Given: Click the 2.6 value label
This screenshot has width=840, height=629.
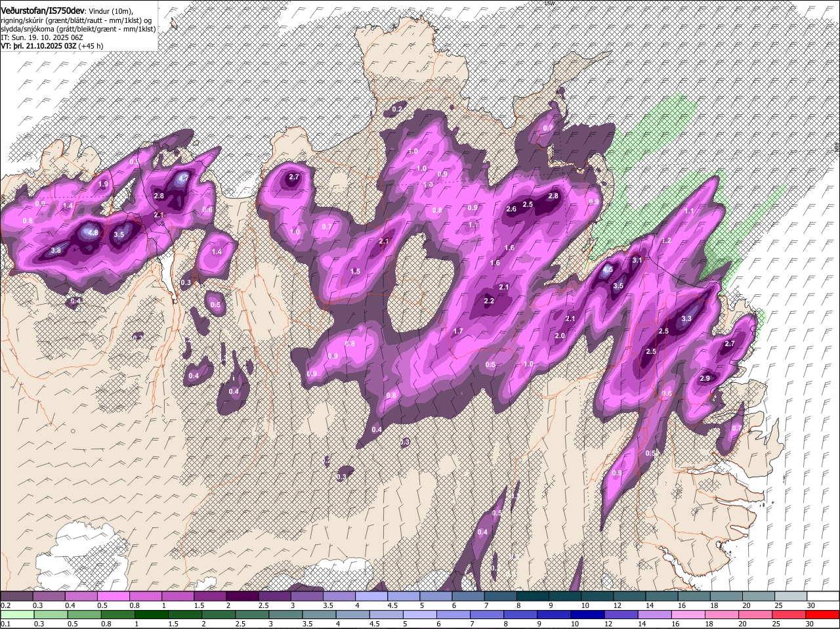Looking at the screenshot, I should pos(512,209).
